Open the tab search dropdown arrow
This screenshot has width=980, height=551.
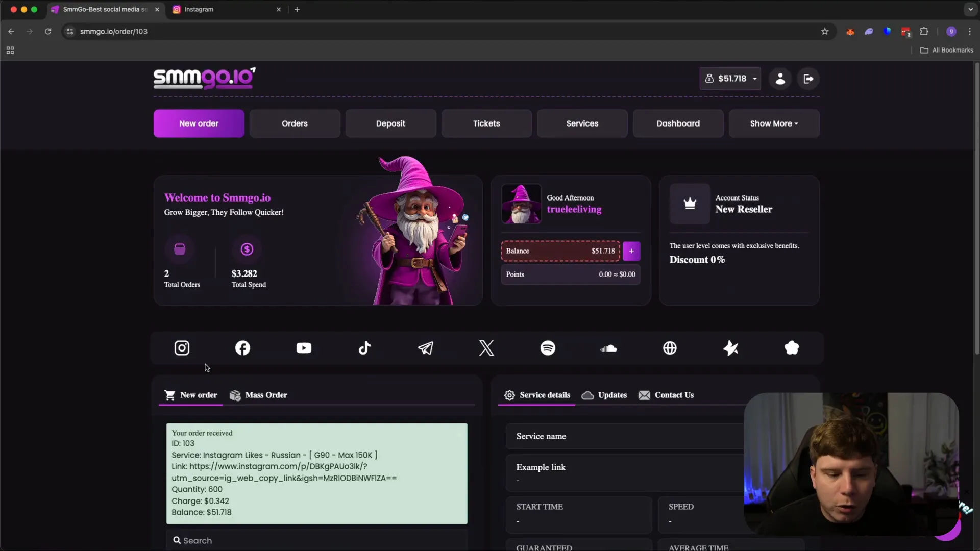point(970,9)
